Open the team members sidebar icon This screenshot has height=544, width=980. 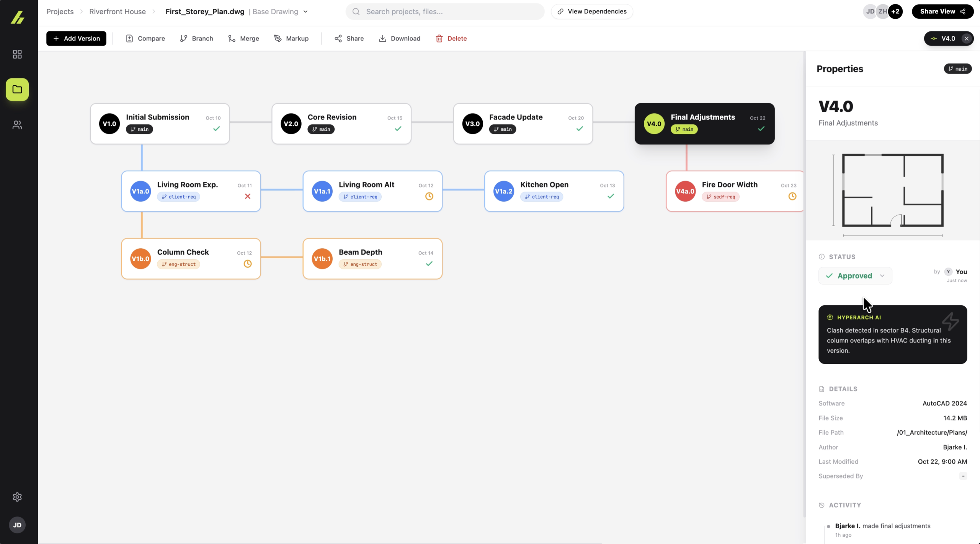(x=17, y=125)
